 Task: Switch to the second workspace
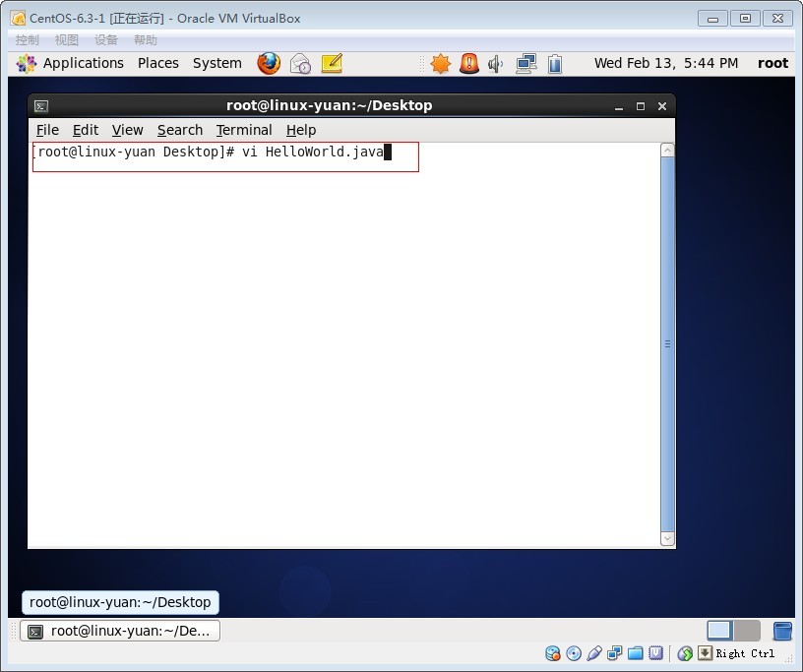point(747,631)
